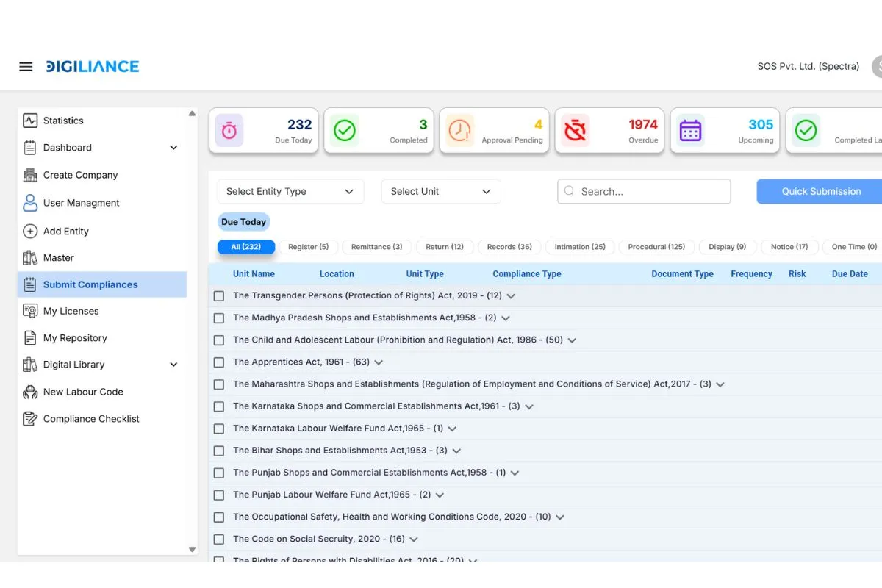
Task: Click the Statistics chart icon in sidebar
Action: (30, 121)
